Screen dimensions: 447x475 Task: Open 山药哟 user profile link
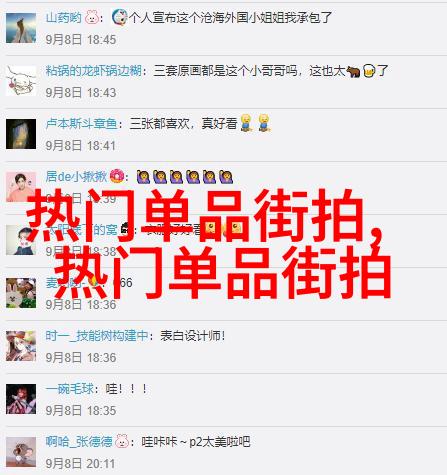pos(63,17)
